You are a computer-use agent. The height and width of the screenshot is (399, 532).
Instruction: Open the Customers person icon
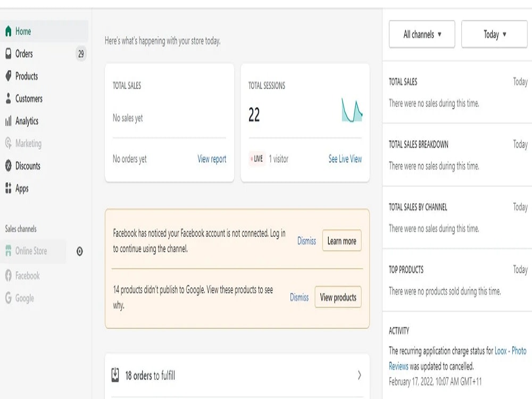(x=9, y=98)
